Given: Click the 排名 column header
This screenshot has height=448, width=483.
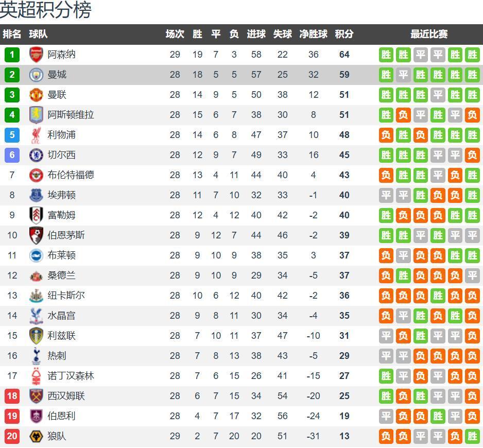Looking at the screenshot, I should pyautogui.click(x=12, y=34).
